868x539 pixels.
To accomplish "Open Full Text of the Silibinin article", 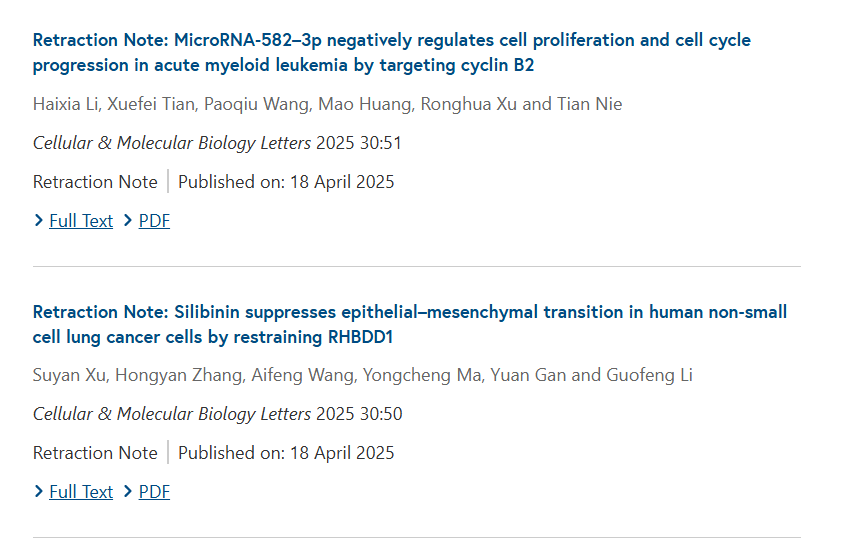I will [x=81, y=492].
